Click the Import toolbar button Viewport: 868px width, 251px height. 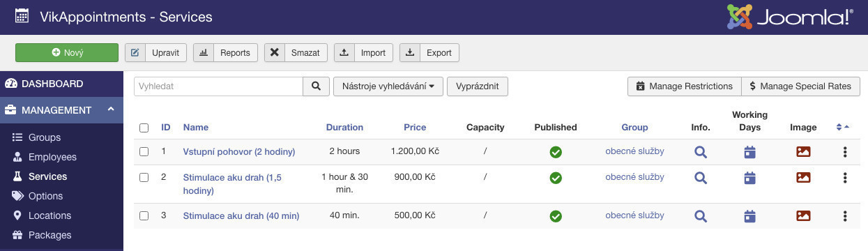click(363, 52)
